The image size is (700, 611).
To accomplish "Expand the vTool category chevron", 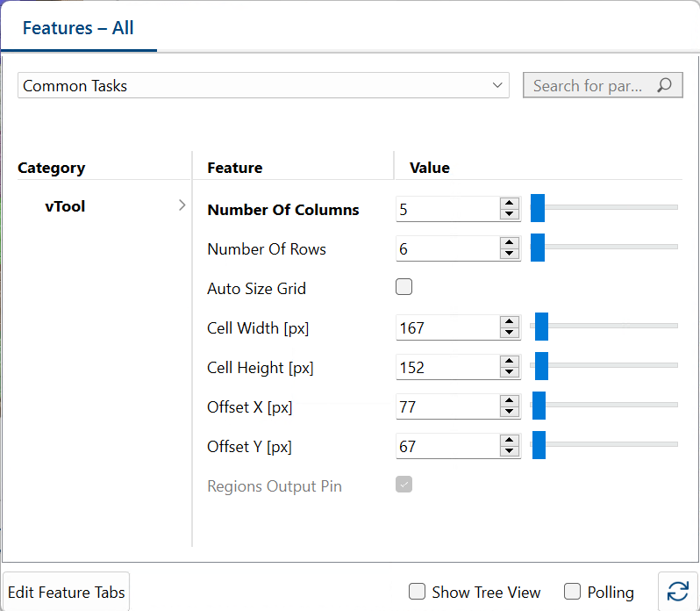I will point(182,205).
